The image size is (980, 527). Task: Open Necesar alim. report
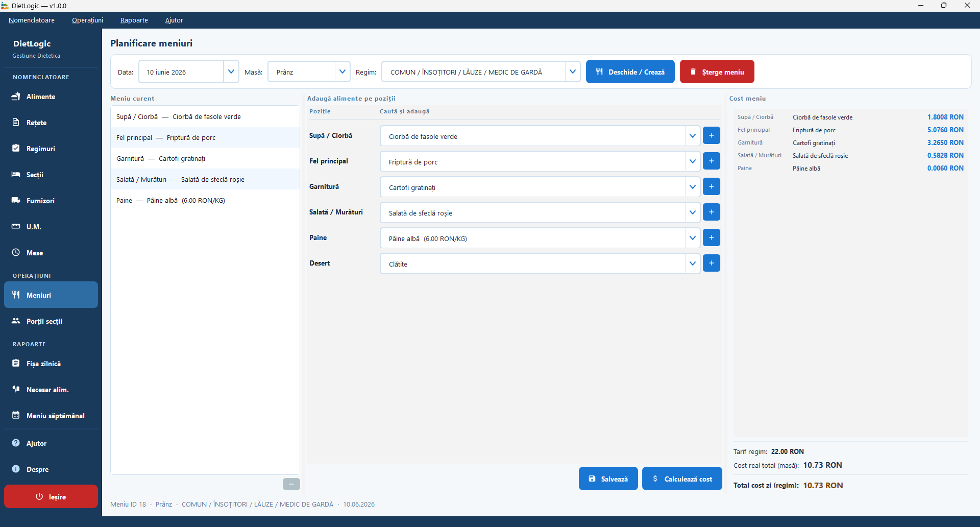click(x=51, y=390)
